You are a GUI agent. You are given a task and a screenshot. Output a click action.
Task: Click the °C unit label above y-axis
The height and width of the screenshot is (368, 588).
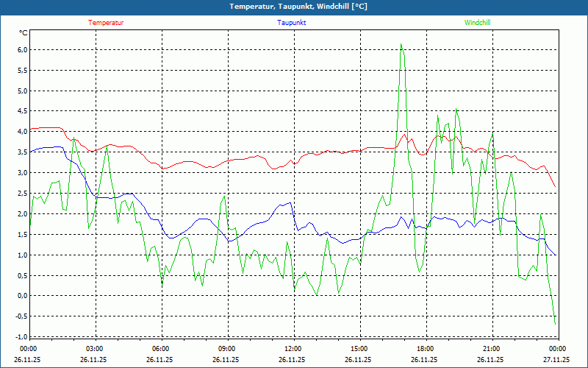tap(24, 32)
